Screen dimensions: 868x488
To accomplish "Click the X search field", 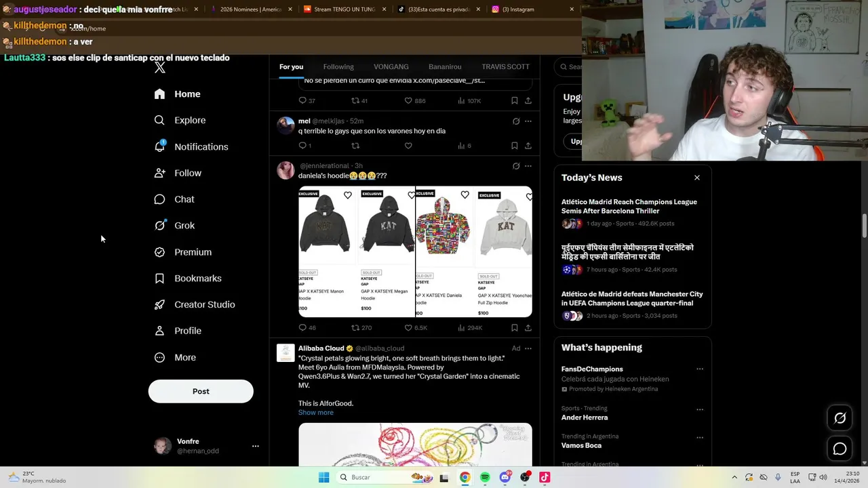I will [x=570, y=66].
